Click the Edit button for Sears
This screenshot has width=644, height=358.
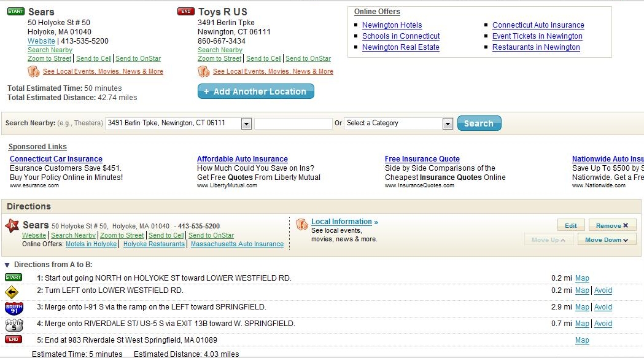coord(570,225)
